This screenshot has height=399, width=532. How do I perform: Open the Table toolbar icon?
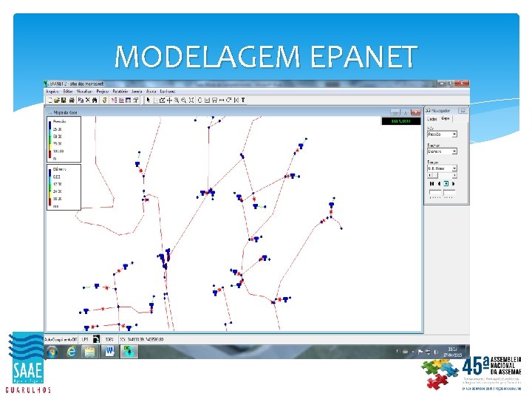click(128, 100)
